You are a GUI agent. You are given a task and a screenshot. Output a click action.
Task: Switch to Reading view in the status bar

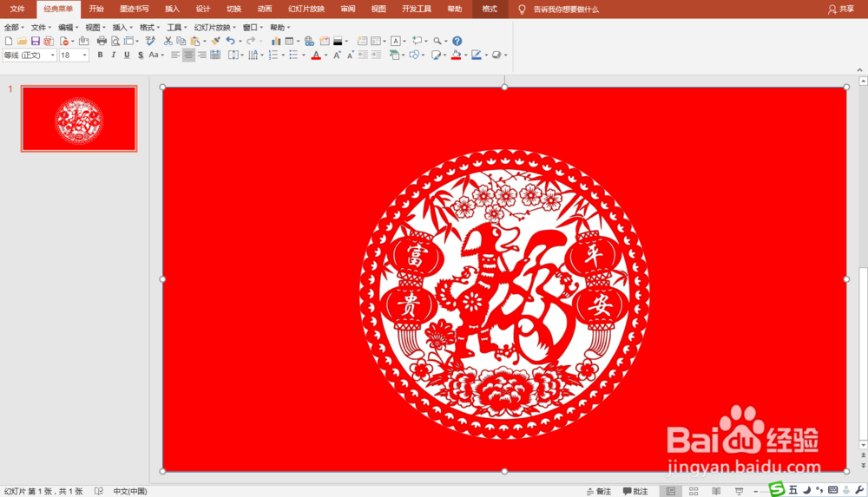[x=716, y=491]
